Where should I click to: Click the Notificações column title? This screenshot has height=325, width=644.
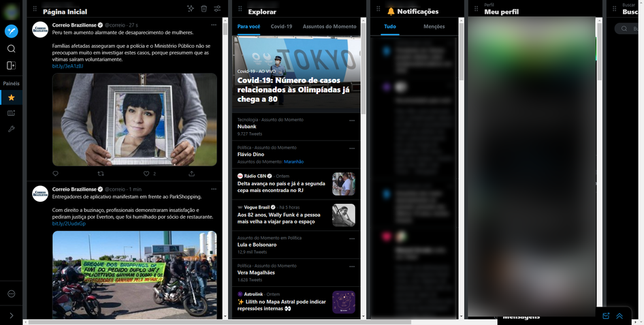[x=413, y=12]
